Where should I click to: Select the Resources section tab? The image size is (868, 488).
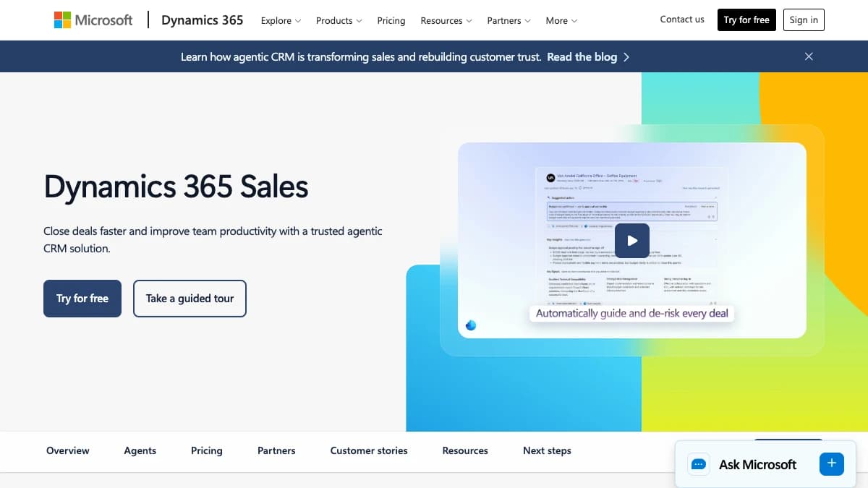coord(465,450)
